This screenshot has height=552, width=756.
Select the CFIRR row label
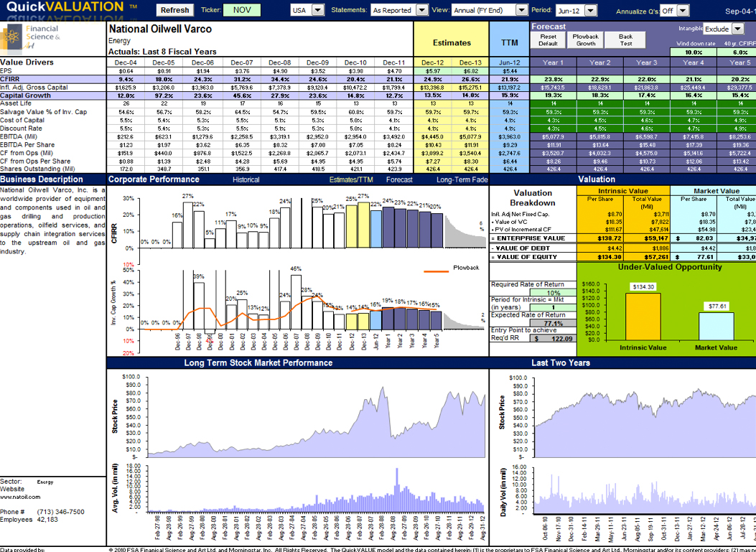pos(10,79)
